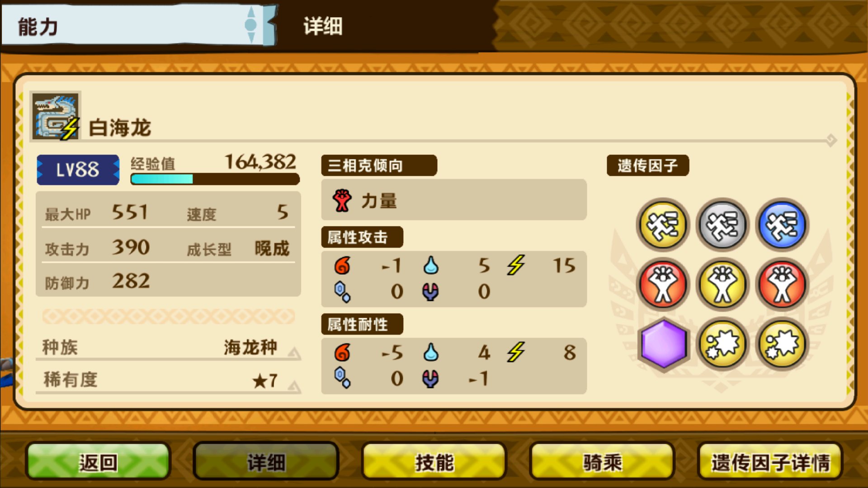Click the yellow running gene icon
868x488 pixels.
[x=663, y=225]
